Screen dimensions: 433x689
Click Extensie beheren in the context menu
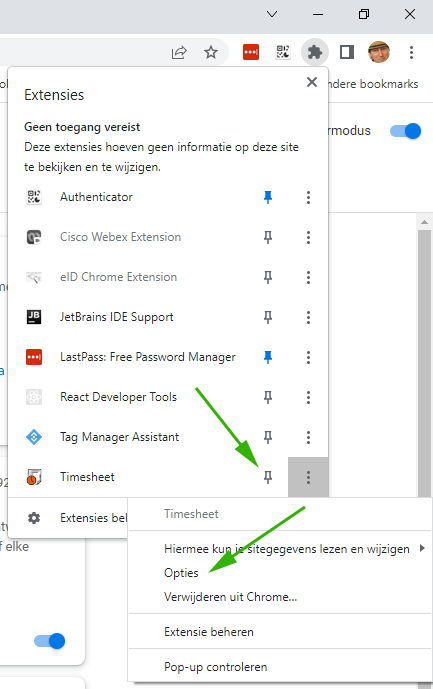[209, 632]
